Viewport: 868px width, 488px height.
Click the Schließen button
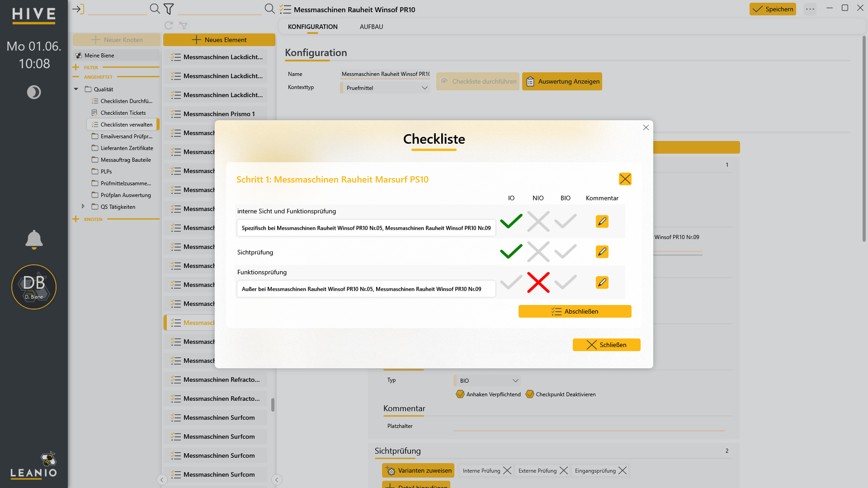coord(606,345)
